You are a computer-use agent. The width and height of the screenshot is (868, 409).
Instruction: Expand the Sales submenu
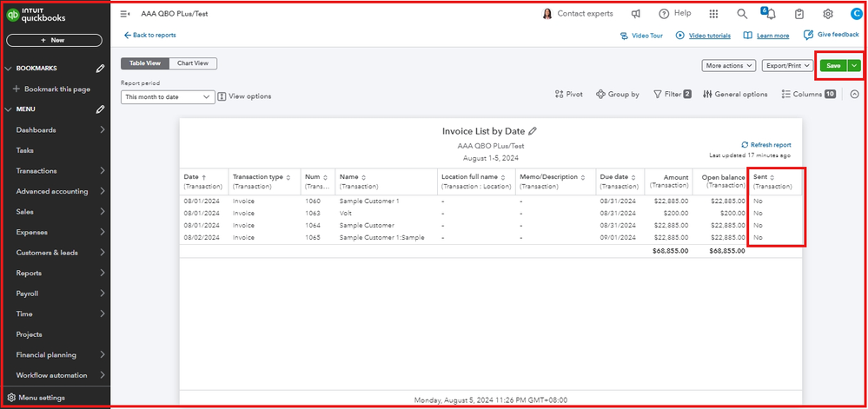tap(103, 211)
